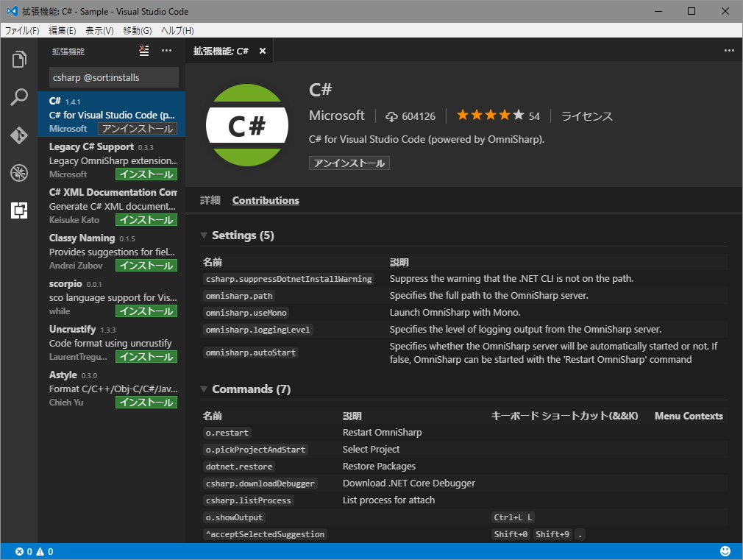Click the warnings count in status bar
The image size is (743, 560).
pyautogui.click(x=45, y=551)
